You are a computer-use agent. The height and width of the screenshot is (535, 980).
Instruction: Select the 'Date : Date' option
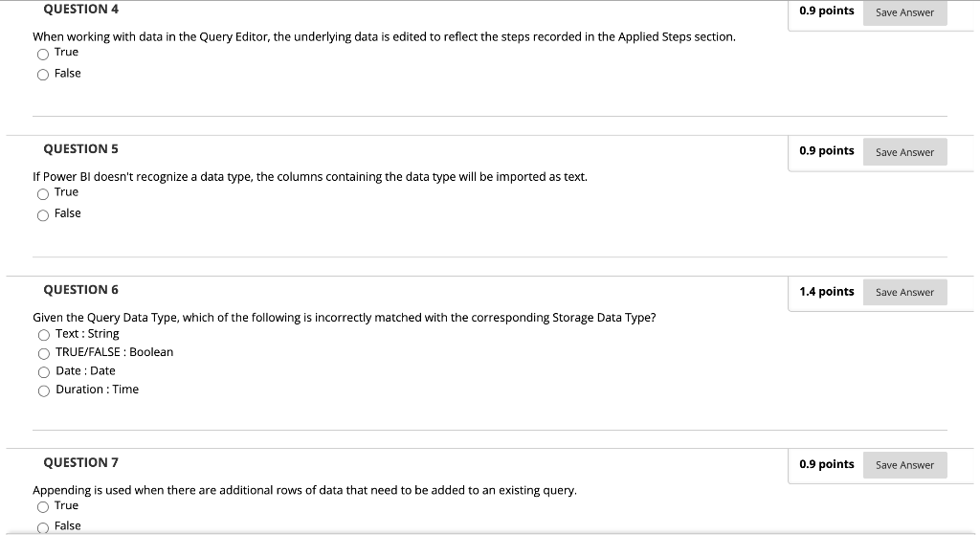[44, 371]
